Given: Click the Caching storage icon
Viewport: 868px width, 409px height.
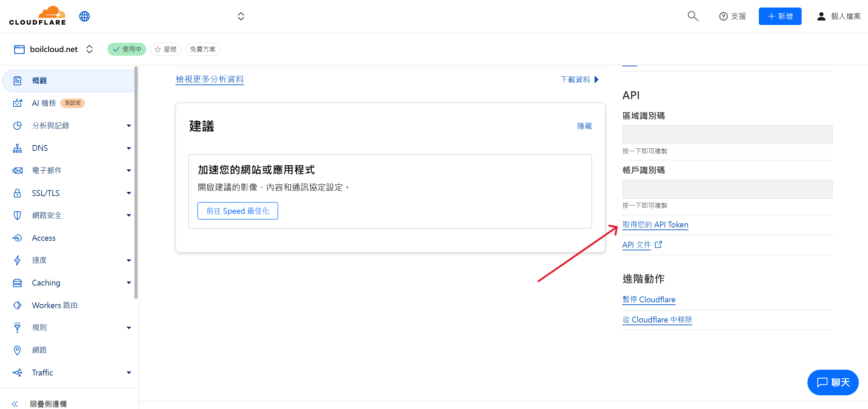Looking at the screenshot, I should click(17, 283).
